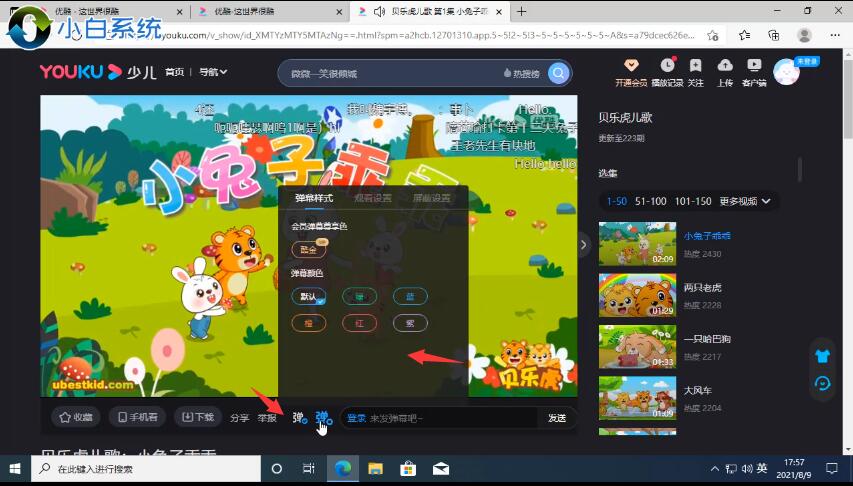Open 两只老虎 video thumbnail
The image size is (853, 486).
(x=637, y=295)
